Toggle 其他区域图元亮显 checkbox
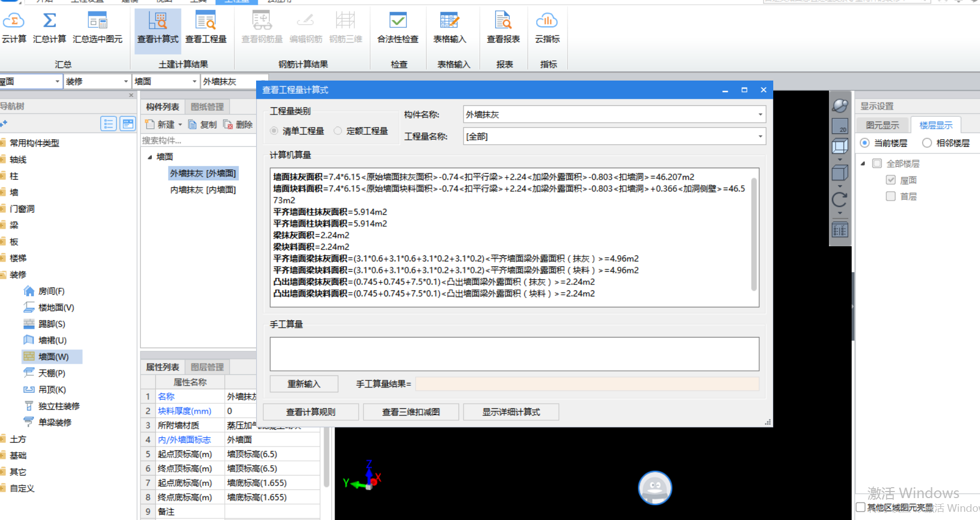This screenshot has width=980, height=520. click(861, 507)
